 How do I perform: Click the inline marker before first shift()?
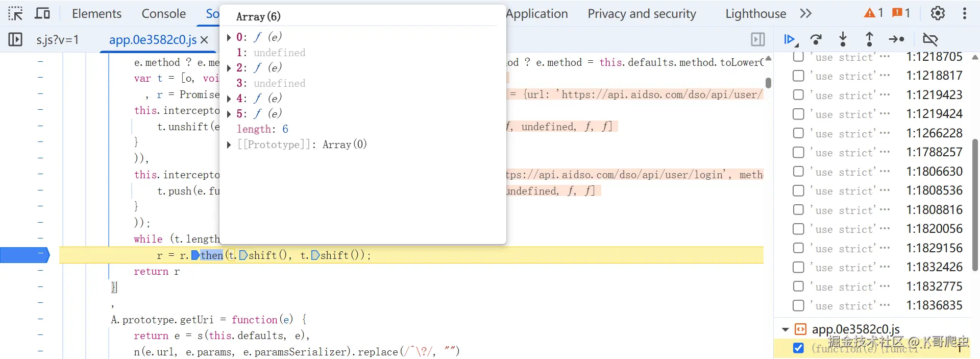[243, 255]
